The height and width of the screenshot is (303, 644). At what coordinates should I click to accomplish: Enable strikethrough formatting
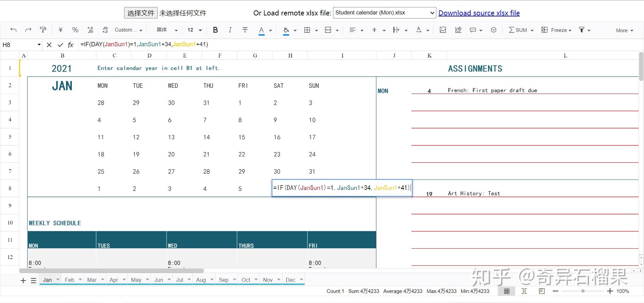click(x=245, y=30)
